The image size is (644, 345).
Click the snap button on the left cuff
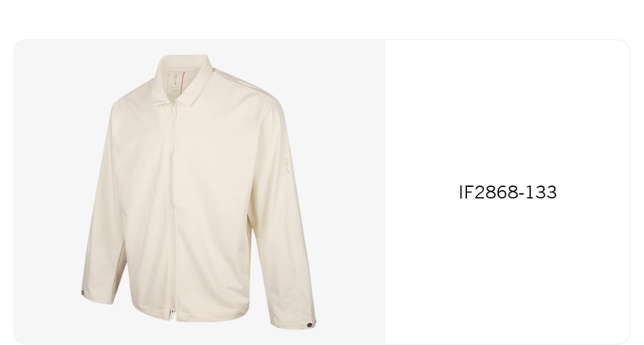click(x=82, y=293)
